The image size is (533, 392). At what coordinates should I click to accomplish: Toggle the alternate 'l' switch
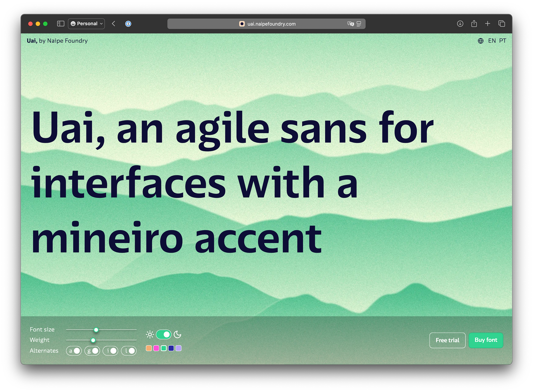[129, 351]
